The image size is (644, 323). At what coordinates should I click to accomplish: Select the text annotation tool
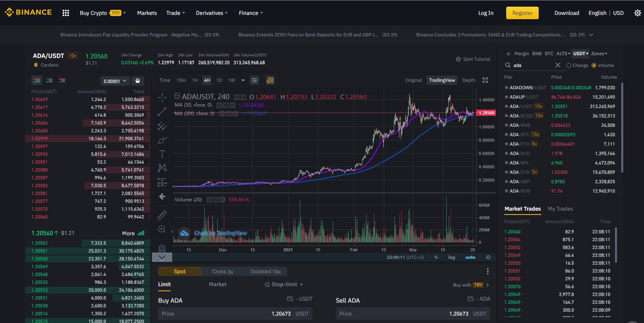[x=162, y=154]
